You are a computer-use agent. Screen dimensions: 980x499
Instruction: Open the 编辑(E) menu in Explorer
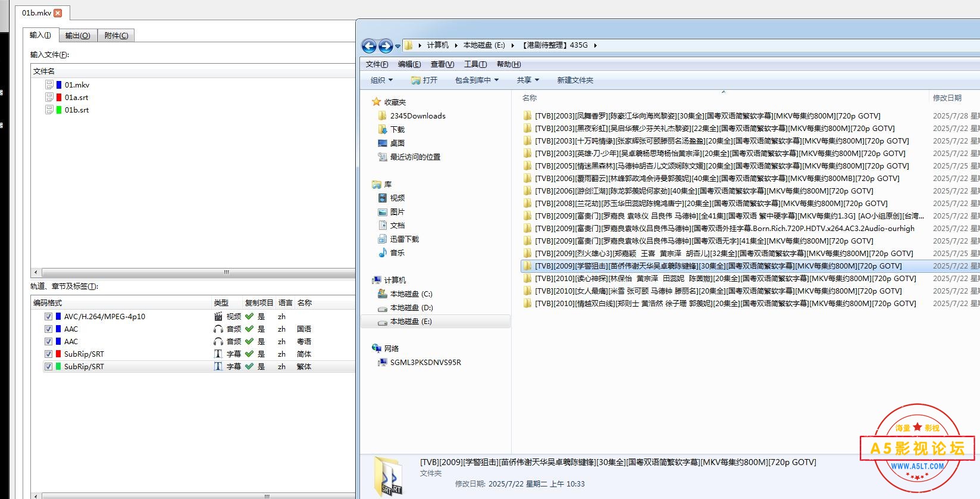pyautogui.click(x=409, y=64)
